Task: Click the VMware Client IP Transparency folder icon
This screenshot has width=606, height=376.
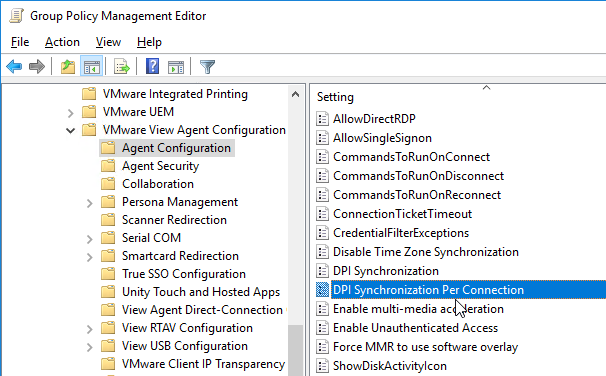Action: click(108, 364)
